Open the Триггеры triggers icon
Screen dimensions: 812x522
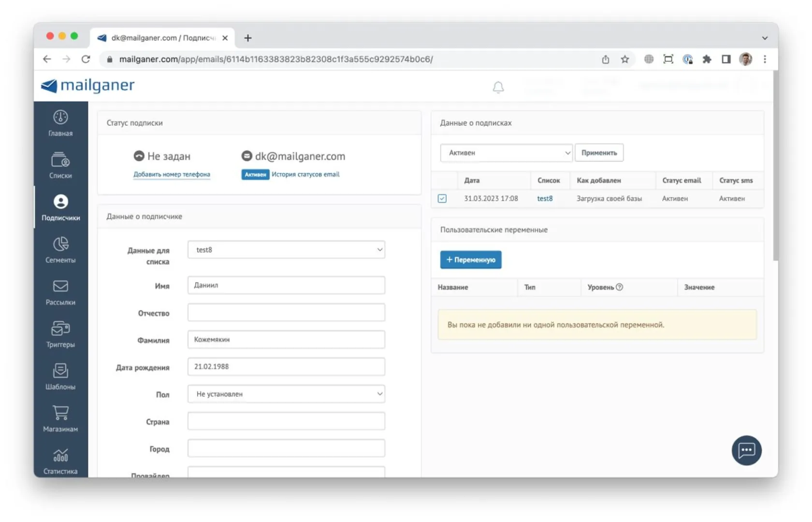point(60,329)
